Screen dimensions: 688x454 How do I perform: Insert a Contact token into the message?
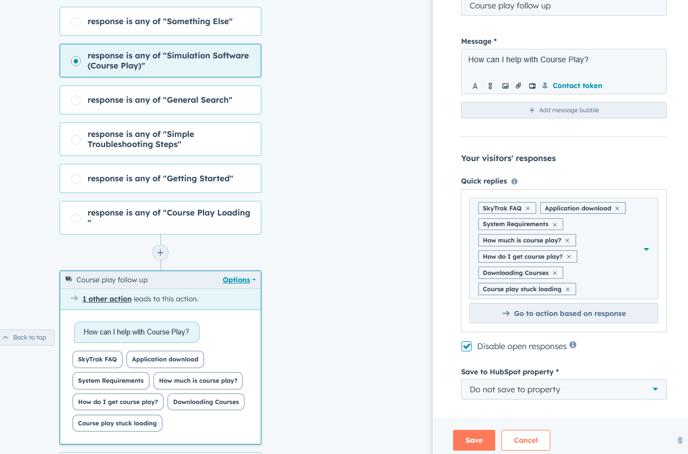pos(576,86)
